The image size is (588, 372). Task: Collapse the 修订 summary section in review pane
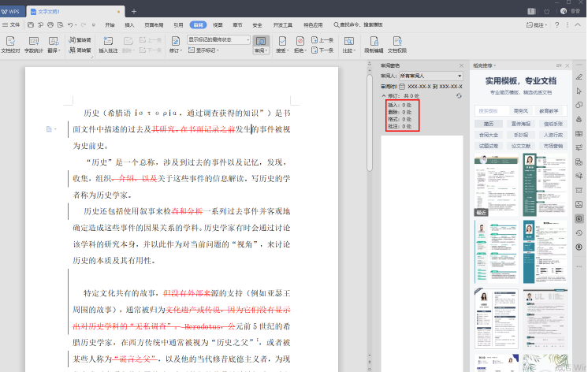[x=383, y=95]
